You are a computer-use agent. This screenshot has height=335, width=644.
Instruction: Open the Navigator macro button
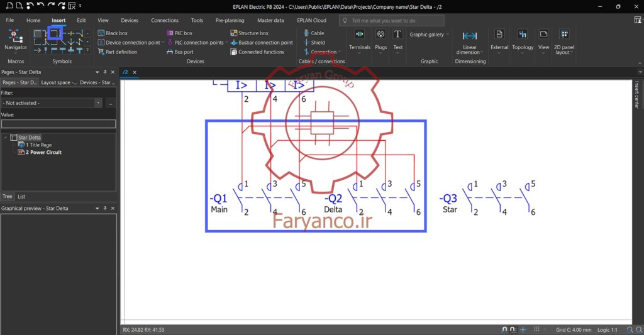[x=16, y=40]
